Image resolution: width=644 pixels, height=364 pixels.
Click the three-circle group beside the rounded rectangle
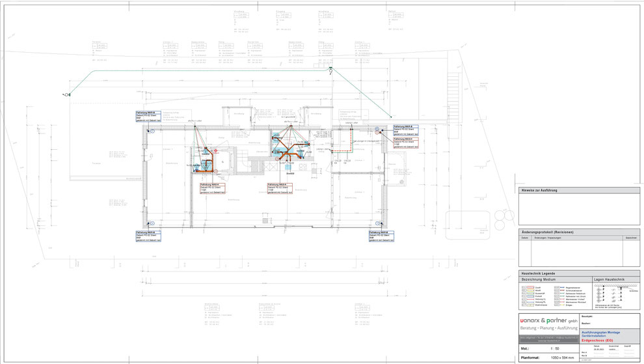503,219
